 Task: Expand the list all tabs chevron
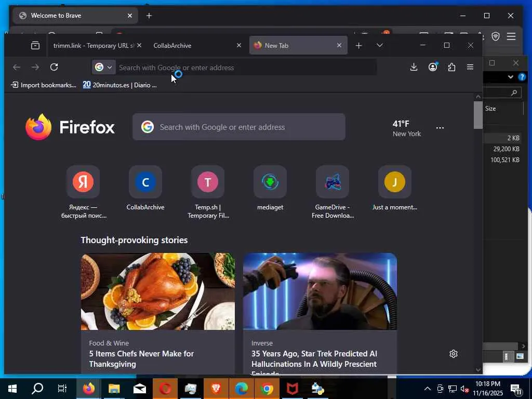[380, 45]
